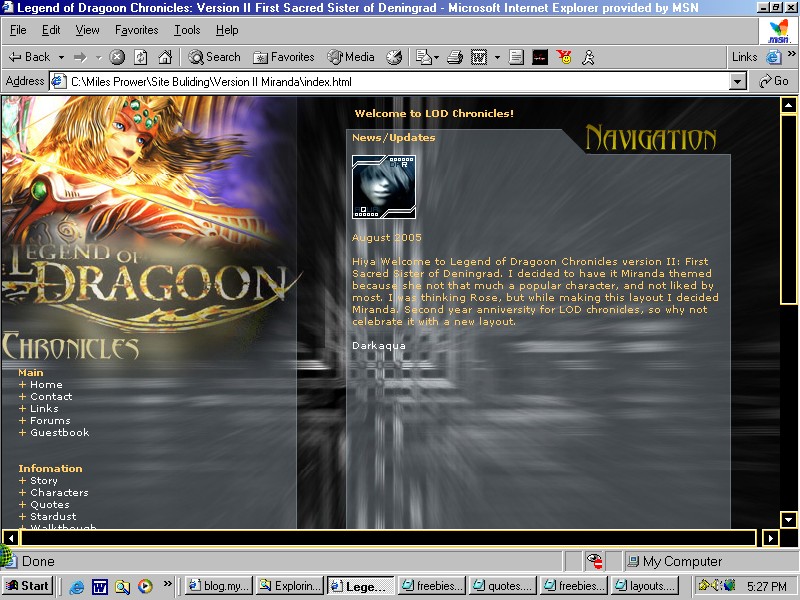Open the File menu
800x600 pixels.
[18, 31]
